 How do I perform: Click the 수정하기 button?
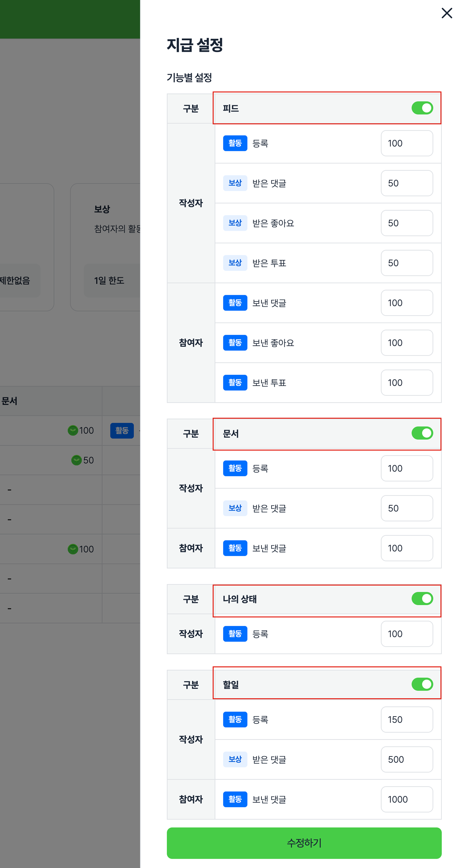click(x=304, y=843)
